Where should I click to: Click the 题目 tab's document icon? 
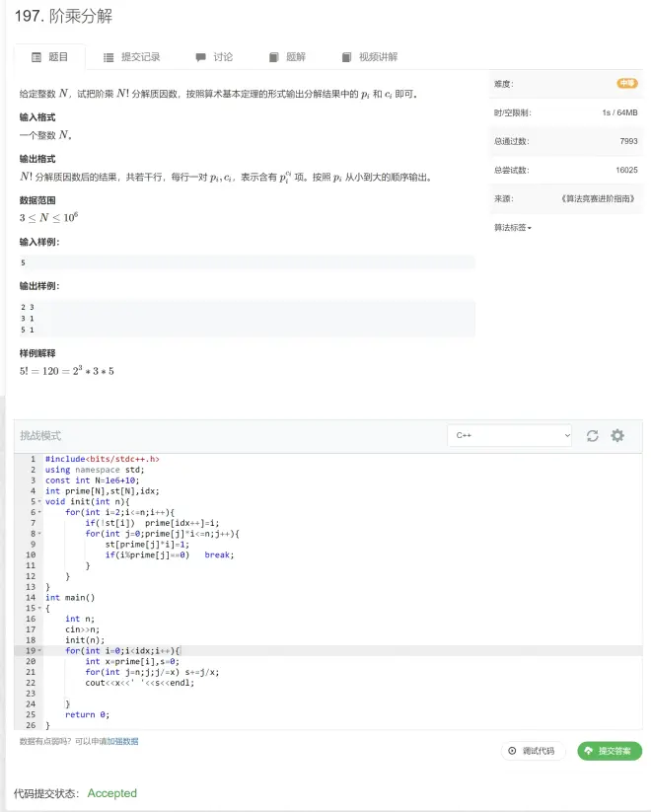coord(36,57)
